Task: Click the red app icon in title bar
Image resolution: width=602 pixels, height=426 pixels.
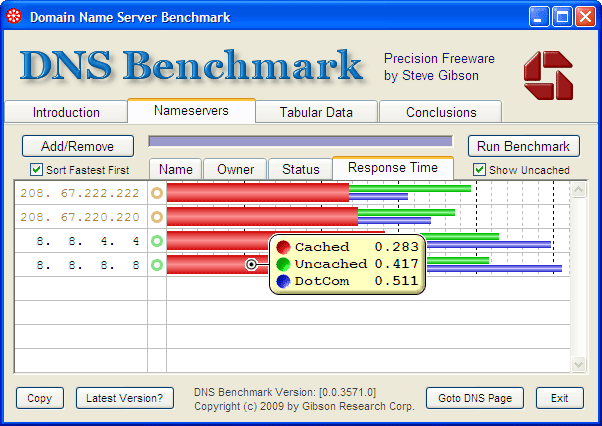Action: pyautogui.click(x=14, y=17)
